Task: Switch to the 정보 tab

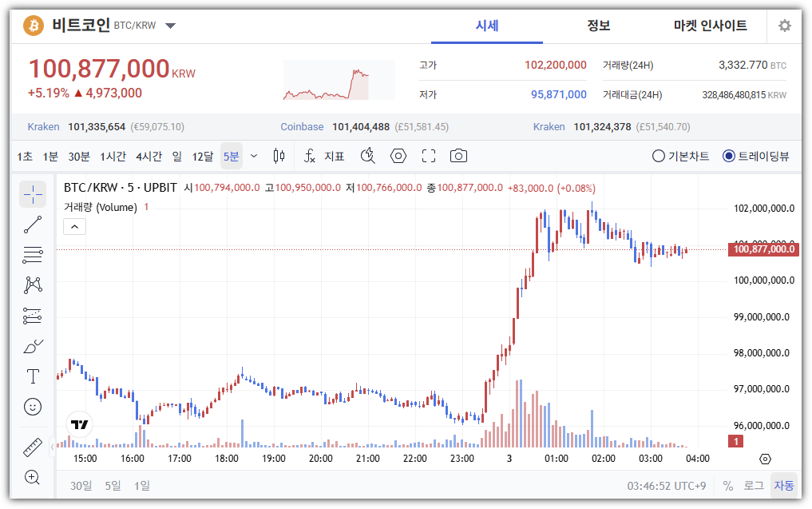Action: (x=598, y=25)
